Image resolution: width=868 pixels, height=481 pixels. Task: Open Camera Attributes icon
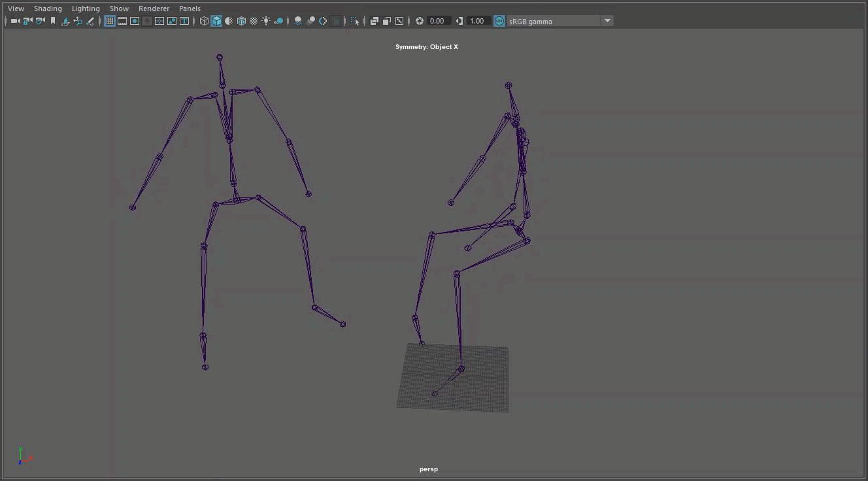(x=41, y=21)
